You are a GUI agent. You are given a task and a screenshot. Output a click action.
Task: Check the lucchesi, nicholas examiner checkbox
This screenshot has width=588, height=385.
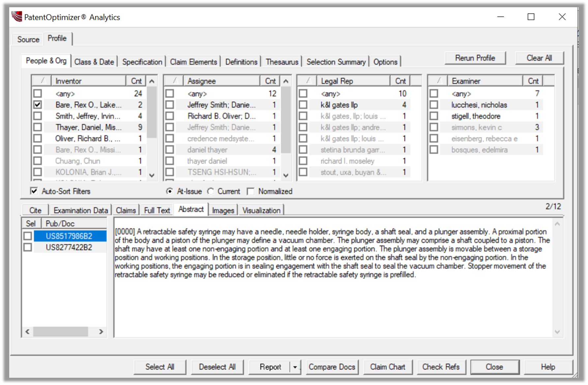pyautogui.click(x=434, y=105)
